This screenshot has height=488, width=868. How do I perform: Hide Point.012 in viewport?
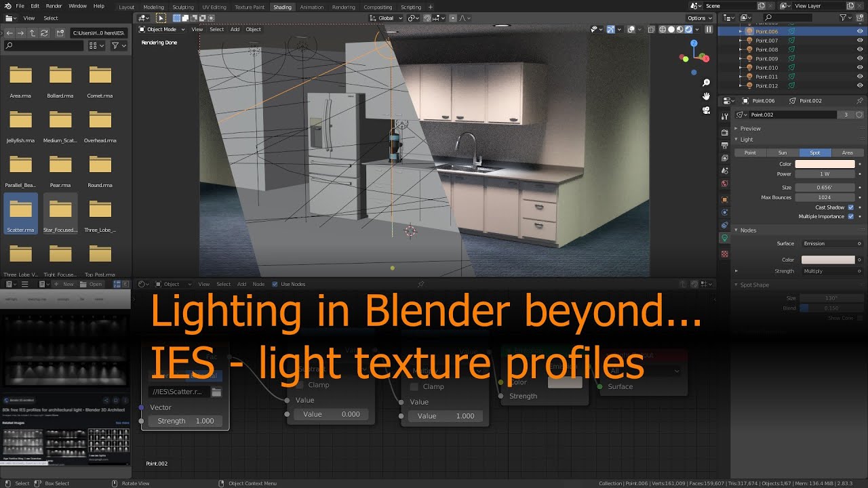tap(860, 85)
